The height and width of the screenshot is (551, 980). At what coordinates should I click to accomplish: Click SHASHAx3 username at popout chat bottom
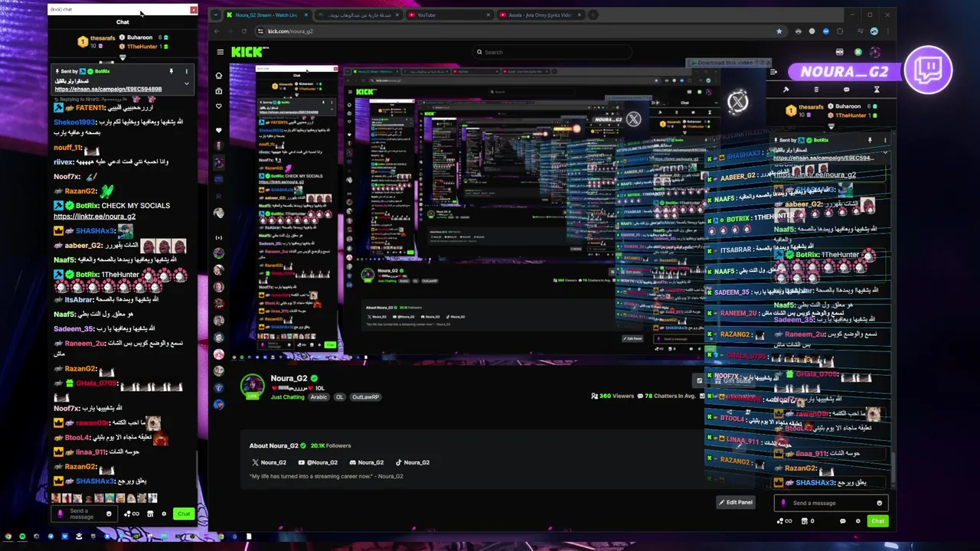pos(95,481)
